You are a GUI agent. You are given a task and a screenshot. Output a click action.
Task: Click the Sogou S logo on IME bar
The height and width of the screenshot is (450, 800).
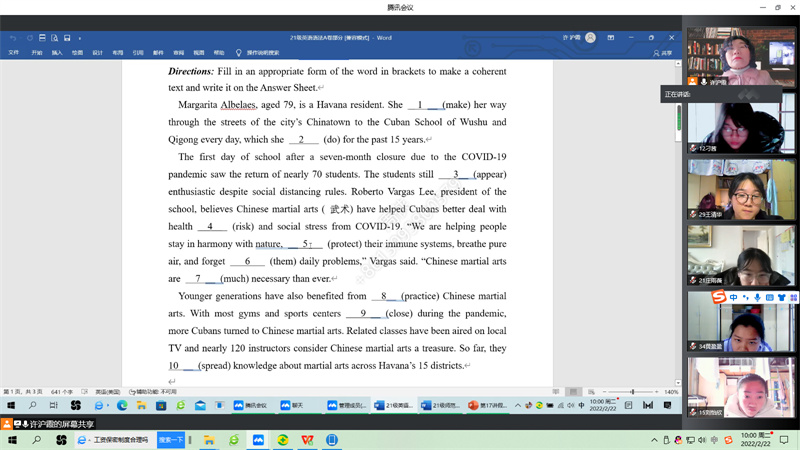point(719,297)
